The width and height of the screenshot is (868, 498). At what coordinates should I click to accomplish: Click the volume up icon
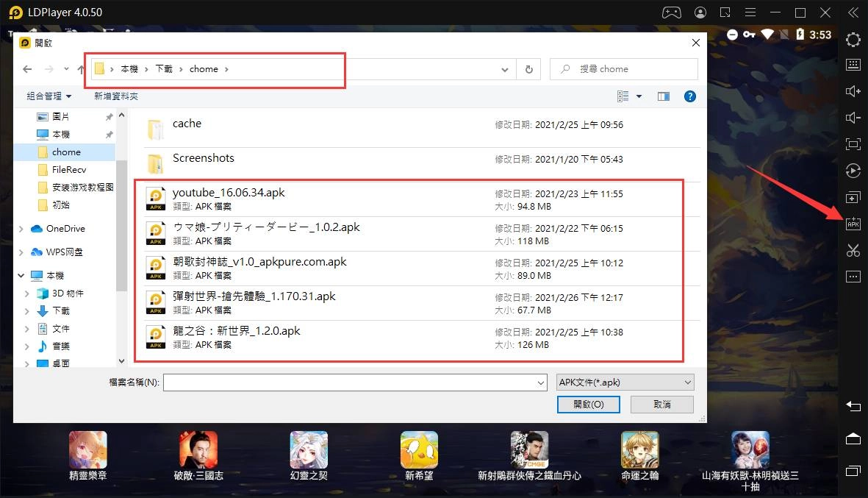(853, 91)
